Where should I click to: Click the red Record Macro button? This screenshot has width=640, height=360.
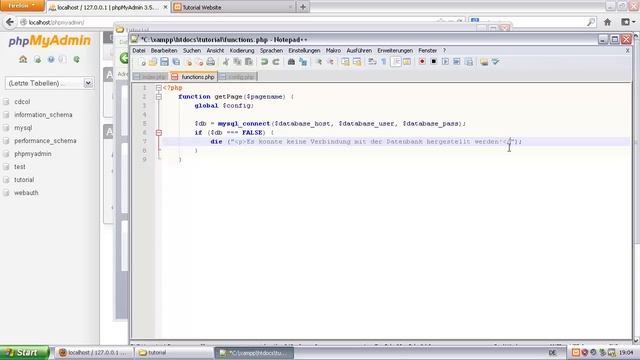(422, 62)
